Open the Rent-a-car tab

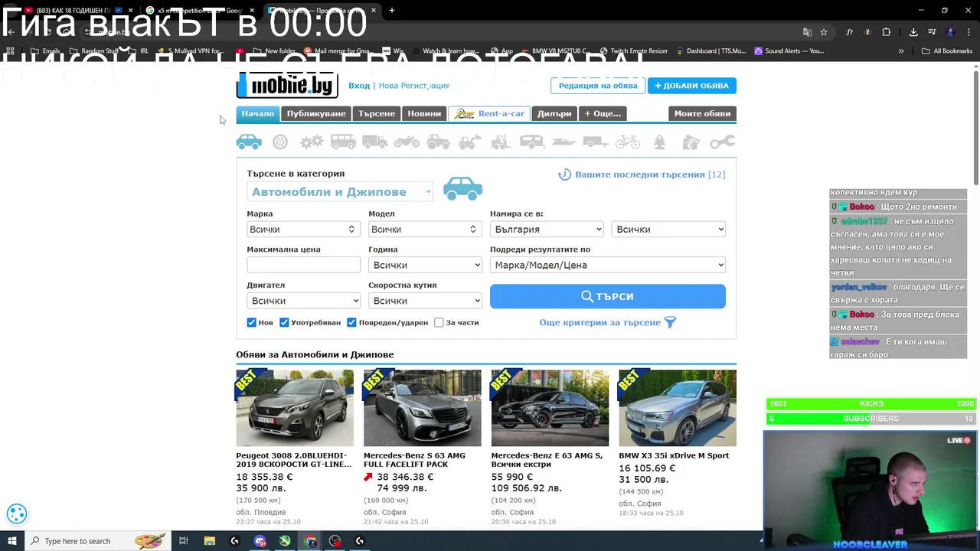(489, 113)
